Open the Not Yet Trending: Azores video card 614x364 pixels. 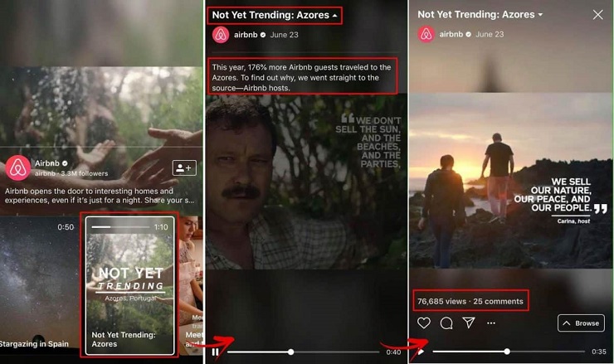click(129, 285)
